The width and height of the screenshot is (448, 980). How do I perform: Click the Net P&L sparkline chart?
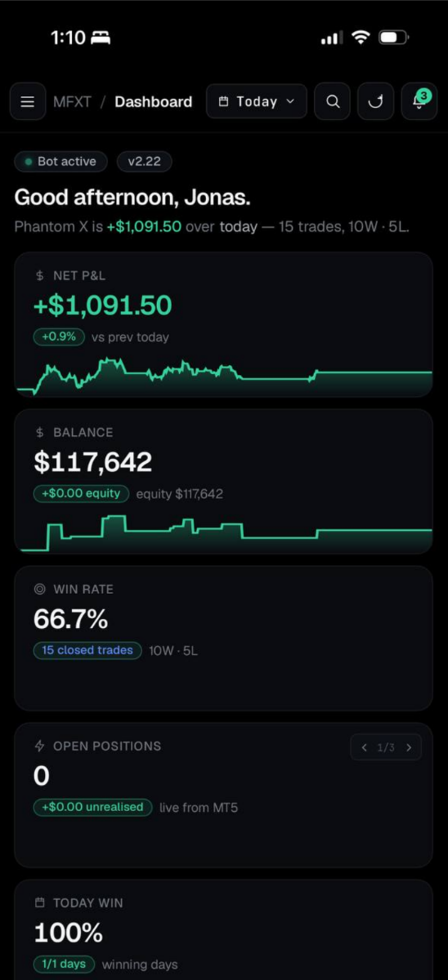(x=223, y=376)
